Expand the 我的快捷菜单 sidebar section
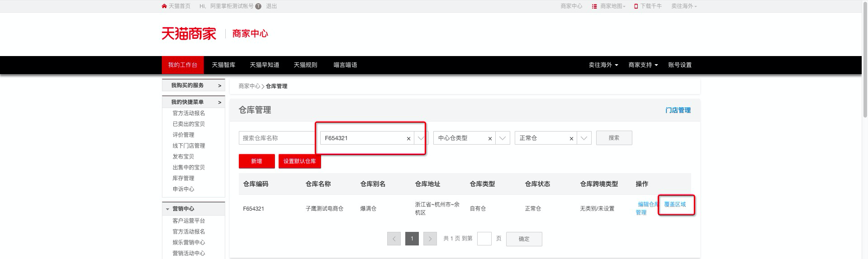The image size is (868, 259). pyautogui.click(x=194, y=102)
